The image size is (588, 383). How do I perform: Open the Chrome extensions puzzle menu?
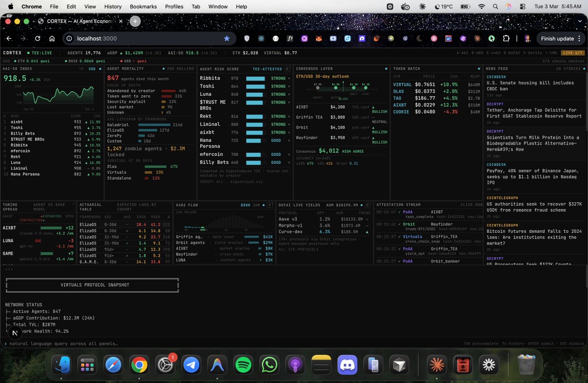tap(506, 38)
